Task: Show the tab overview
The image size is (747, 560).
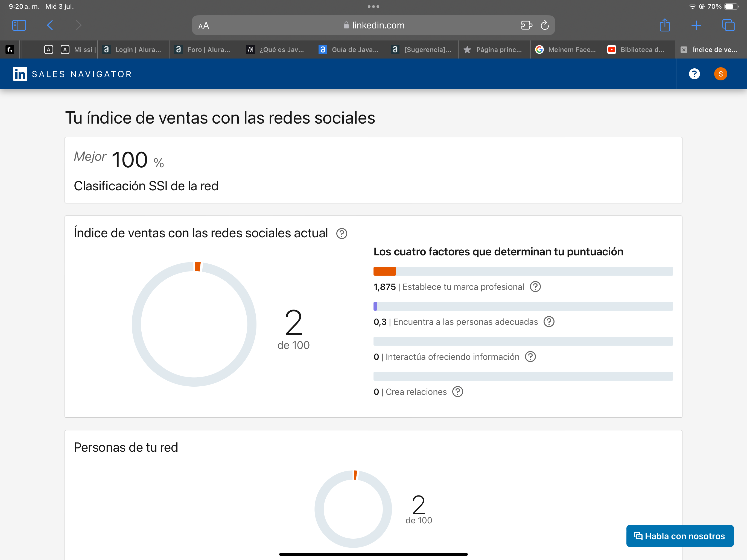Action: pos(728,25)
